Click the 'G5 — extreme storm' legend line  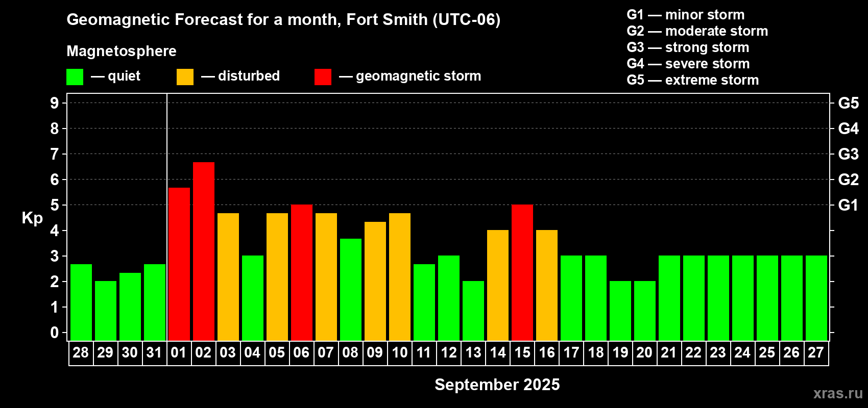[x=693, y=80]
